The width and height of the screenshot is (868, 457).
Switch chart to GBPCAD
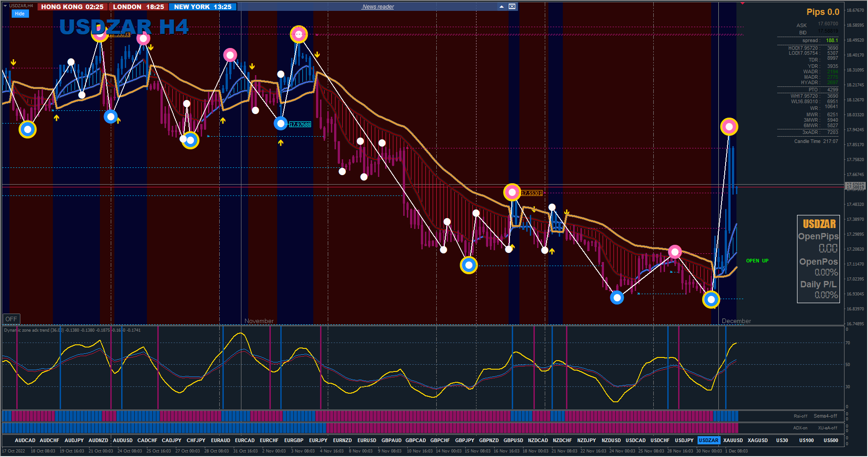click(x=415, y=440)
